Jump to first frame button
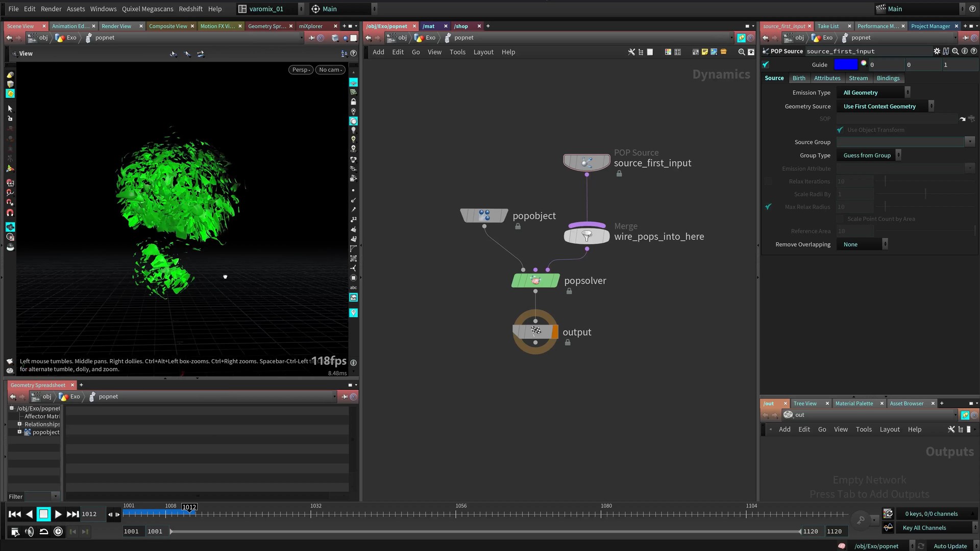 pyautogui.click(x=15, y=514)
